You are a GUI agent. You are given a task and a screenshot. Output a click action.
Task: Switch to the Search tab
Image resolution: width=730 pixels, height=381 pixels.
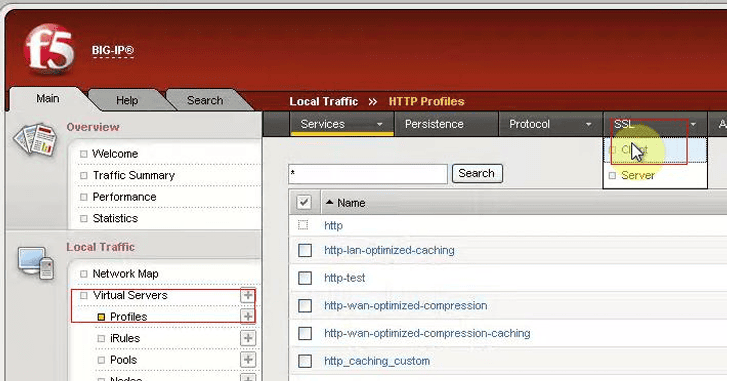coord(205,100)
